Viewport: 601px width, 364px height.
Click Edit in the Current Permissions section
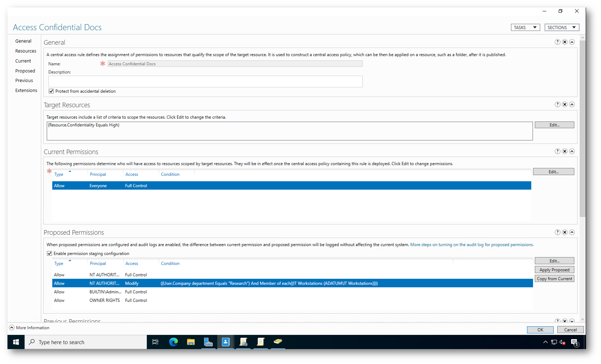[554, 172]
